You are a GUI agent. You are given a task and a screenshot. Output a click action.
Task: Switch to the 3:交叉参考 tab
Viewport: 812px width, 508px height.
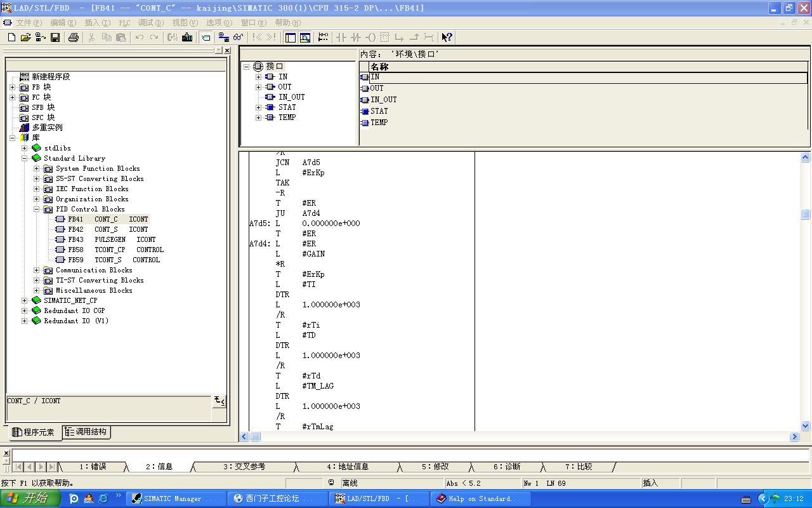tap(244, 467)
